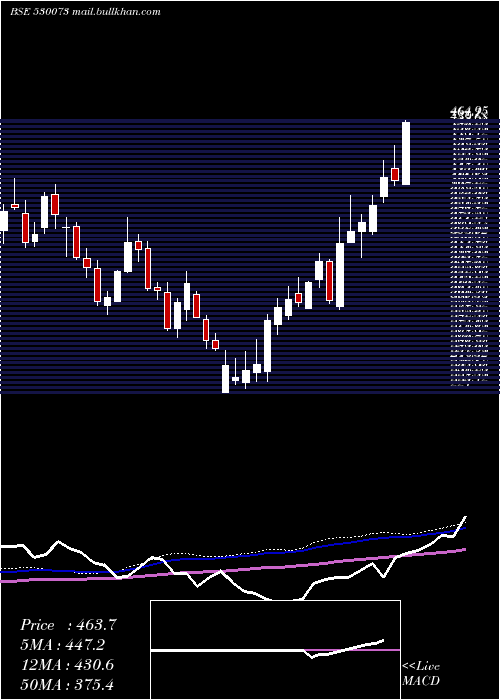This screenshot has height=700, width=500.
Task: Click the tallest white candle touching the chart top
Action: [x=406, y=153]
